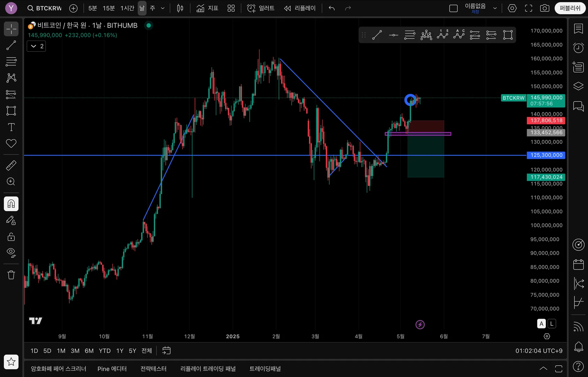Image resolution: width=588 pixels, height=377 pixels.
Task: Create an 얼러트 alert
Action: [261, 8]
